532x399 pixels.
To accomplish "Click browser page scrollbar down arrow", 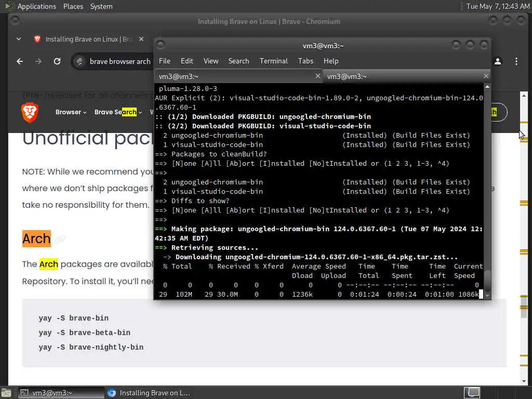I will (524, 381).
